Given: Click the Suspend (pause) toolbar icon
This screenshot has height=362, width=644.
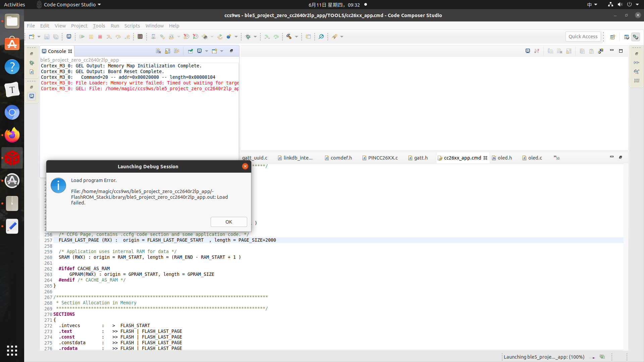Looking at the screenshot, I should (91, 37).
